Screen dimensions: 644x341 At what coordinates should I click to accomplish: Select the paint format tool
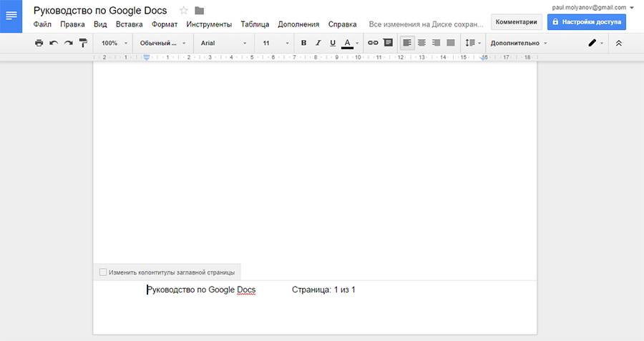83,43
